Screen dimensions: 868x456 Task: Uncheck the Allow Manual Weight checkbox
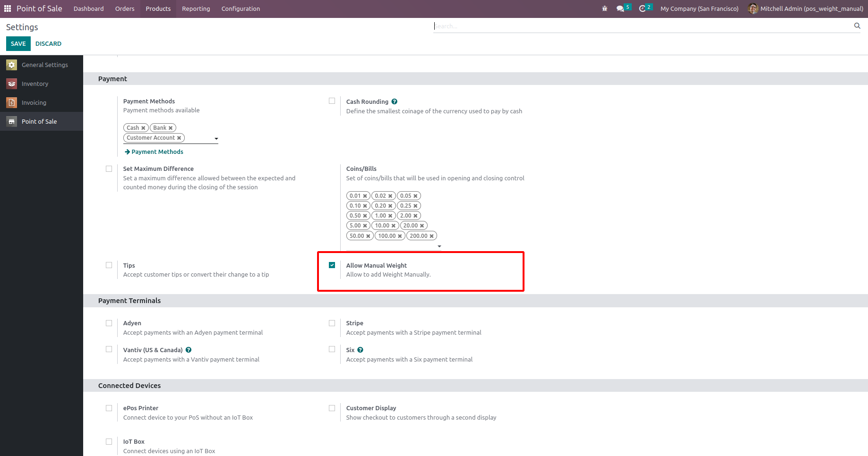click(332, 265)
